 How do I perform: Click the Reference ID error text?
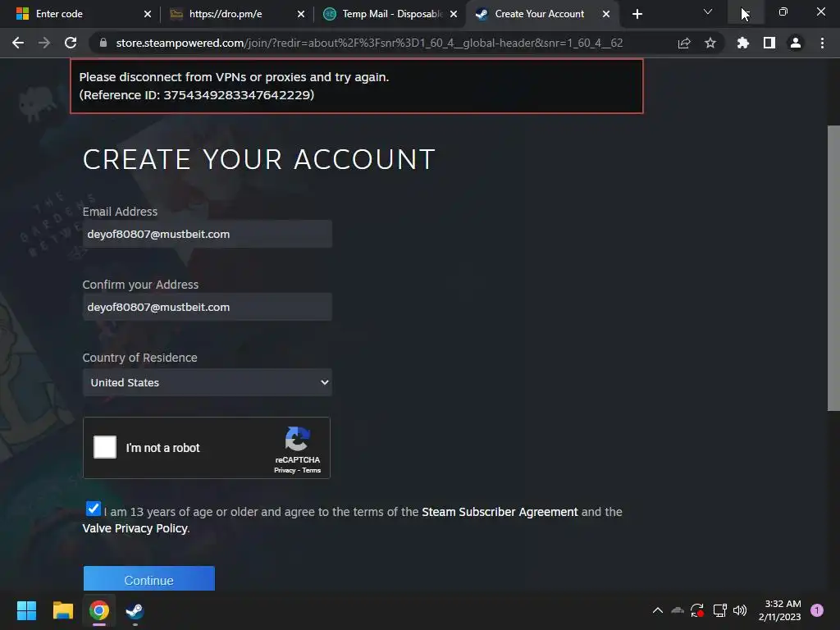(197, 95)
